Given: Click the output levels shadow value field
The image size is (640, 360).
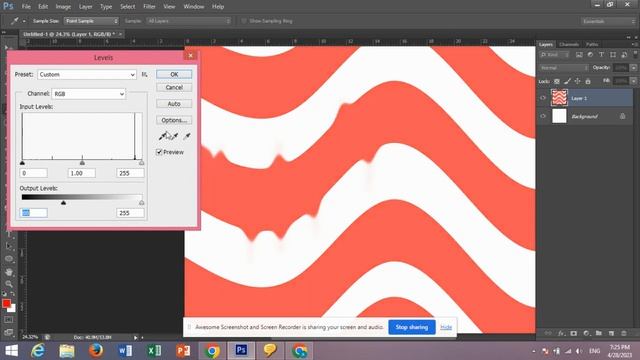Looking at the screenshot, I should pos(33,213).
